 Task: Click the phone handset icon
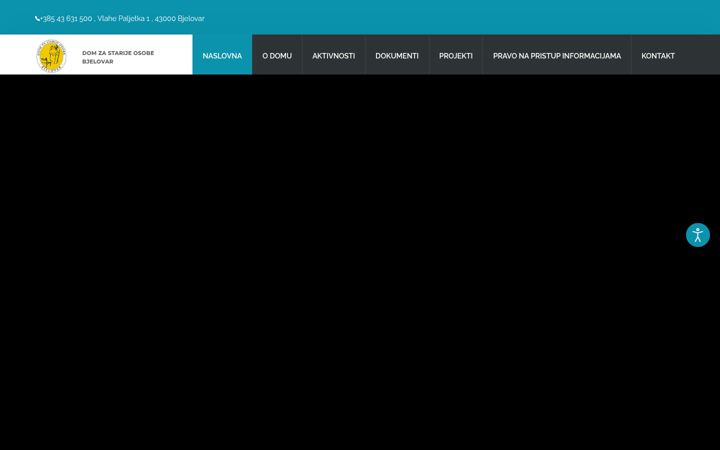pyautogui.click(x=37, y=19)
